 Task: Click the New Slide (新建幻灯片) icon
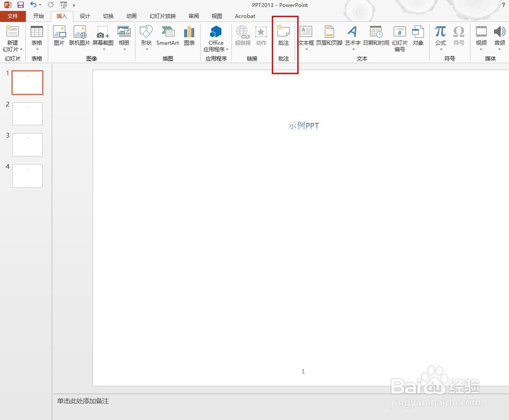12,31
